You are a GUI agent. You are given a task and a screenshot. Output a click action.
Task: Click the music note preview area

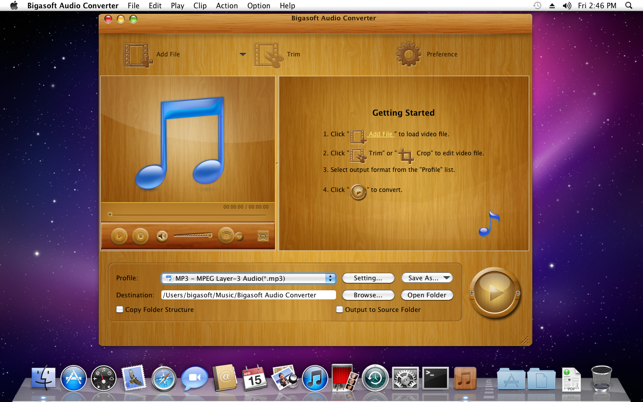188,139
